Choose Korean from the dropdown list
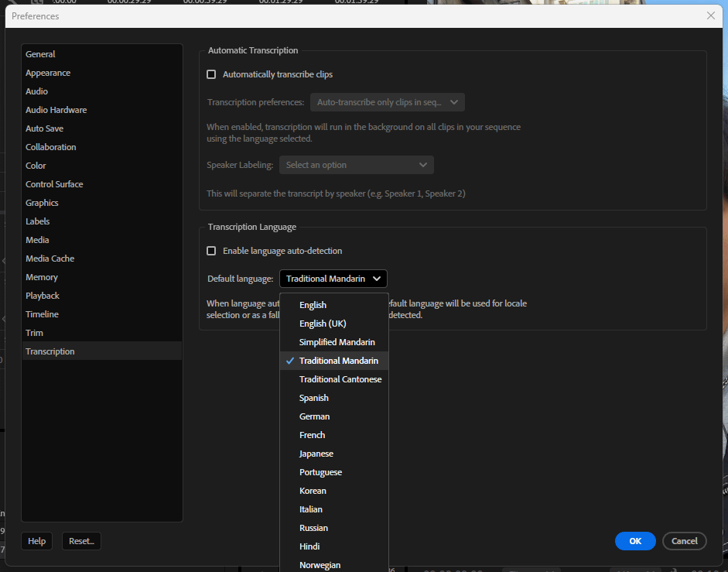 (313, 491)
